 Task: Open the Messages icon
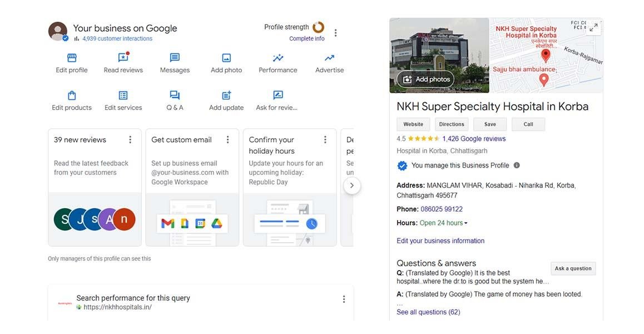click(175, 57)
